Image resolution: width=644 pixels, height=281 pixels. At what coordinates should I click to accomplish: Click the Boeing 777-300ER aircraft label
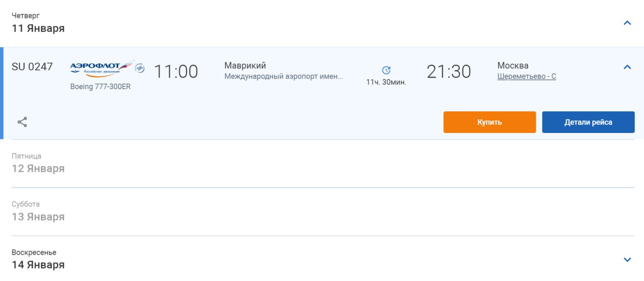click(x=101, y=87)
